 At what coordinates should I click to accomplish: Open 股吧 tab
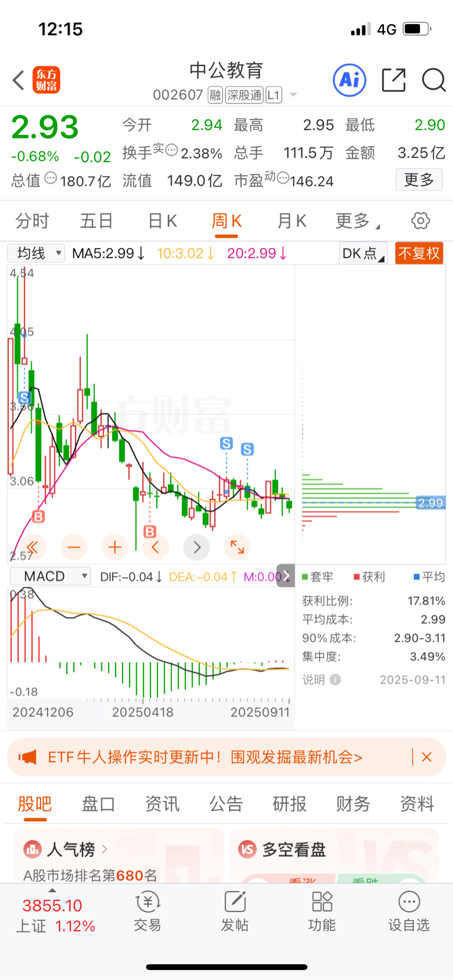pyautogui.click(x=35, y=804)
